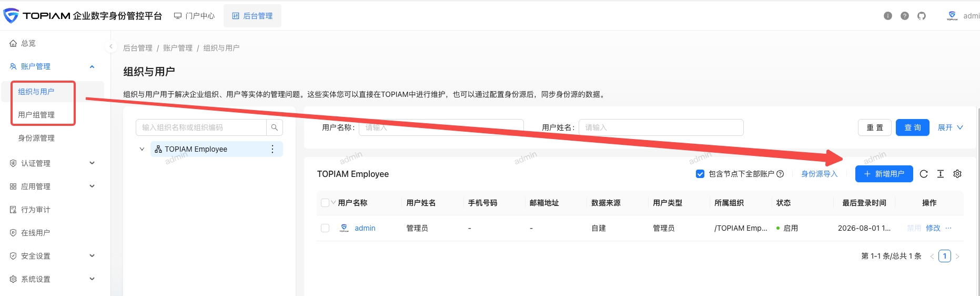This screenshot has height=296, width=980.
Task: Collapse the TOPIAM Employee tree node arrow
Action: click(x=142, y=149)
